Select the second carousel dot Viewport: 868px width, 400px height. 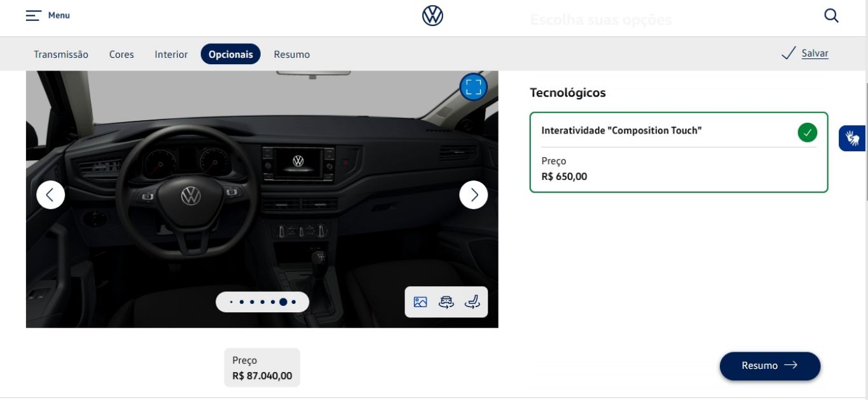(242, 302)
